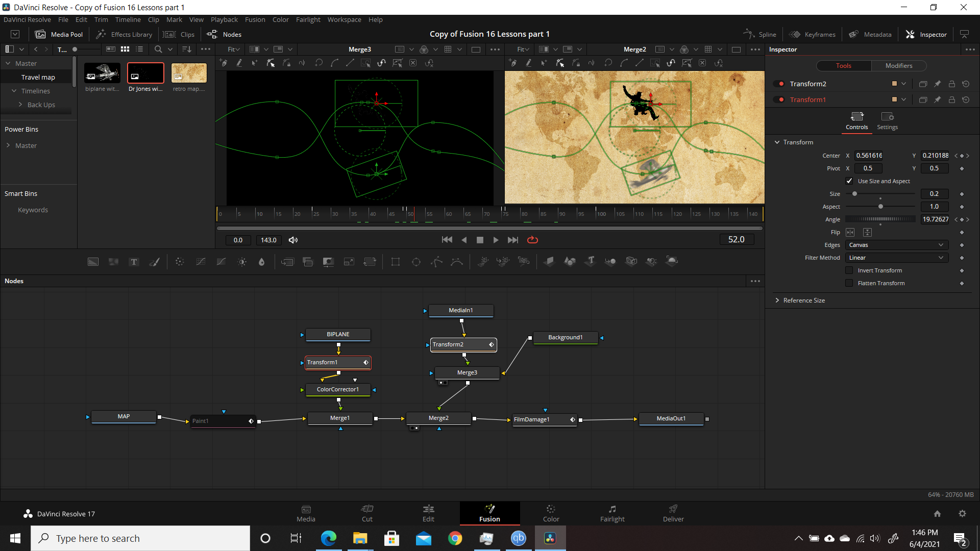Viewport: 980px width, 551px height.
Task: Search the media pool
Action: [158, 49]
